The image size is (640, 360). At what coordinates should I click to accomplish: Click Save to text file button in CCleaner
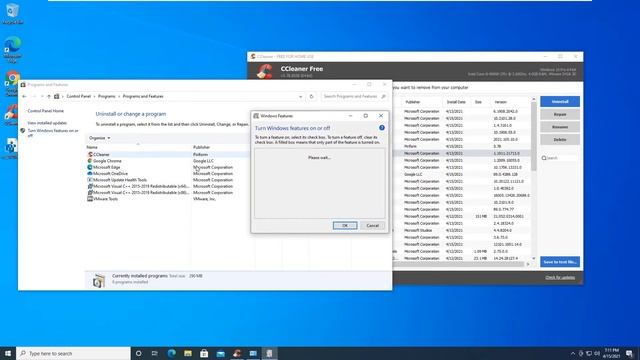click(560, 262)
